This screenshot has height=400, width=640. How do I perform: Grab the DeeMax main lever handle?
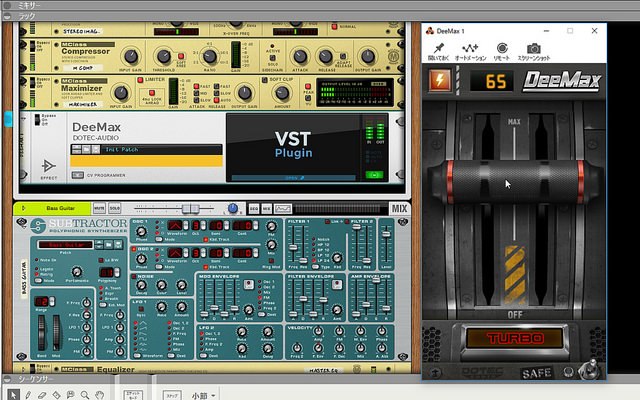coord(514,182)
